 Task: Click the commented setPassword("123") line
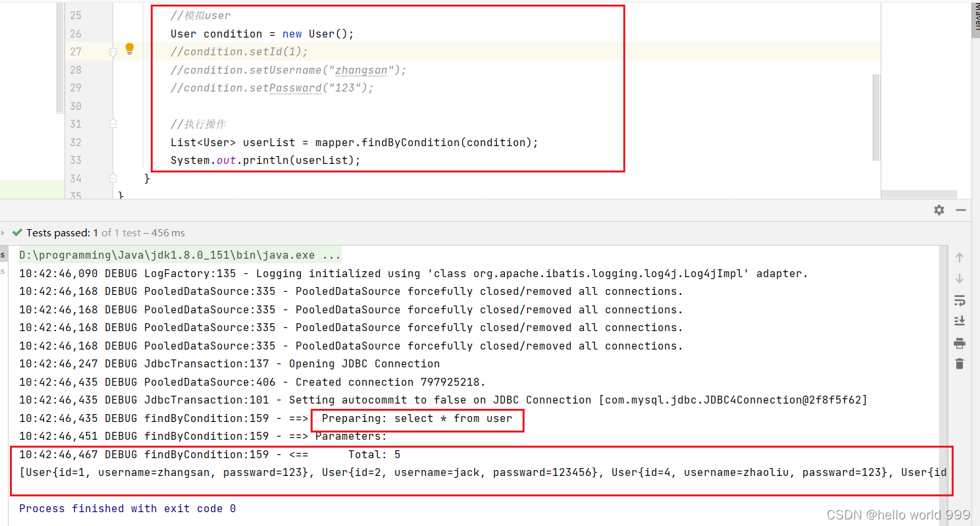pyautogui.click(x=272, y=88)
